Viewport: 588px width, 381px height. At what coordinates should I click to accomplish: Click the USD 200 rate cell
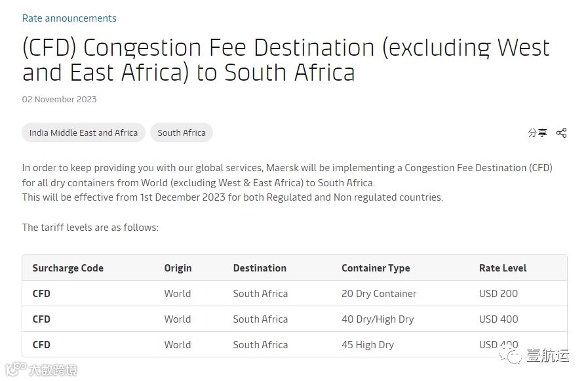[498, 294]
